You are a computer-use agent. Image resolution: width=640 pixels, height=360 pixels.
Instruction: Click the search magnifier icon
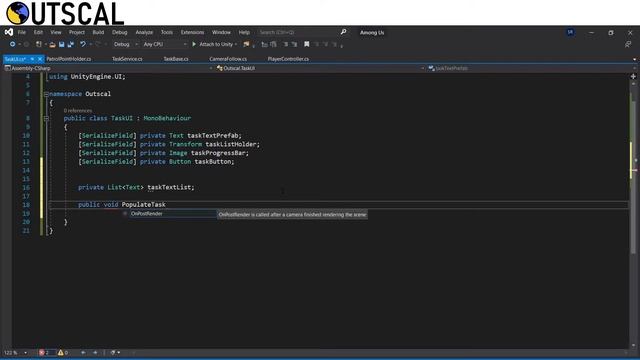pos(343,32)
